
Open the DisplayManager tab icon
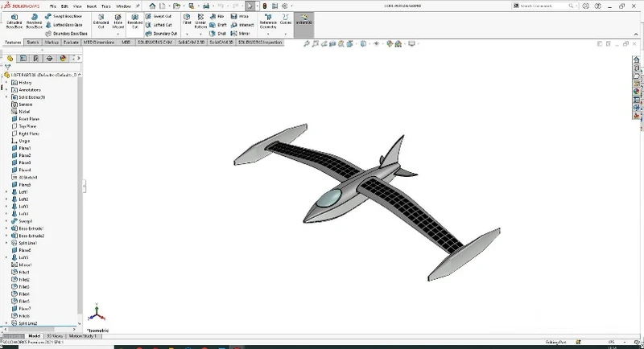tap(63, 58)
